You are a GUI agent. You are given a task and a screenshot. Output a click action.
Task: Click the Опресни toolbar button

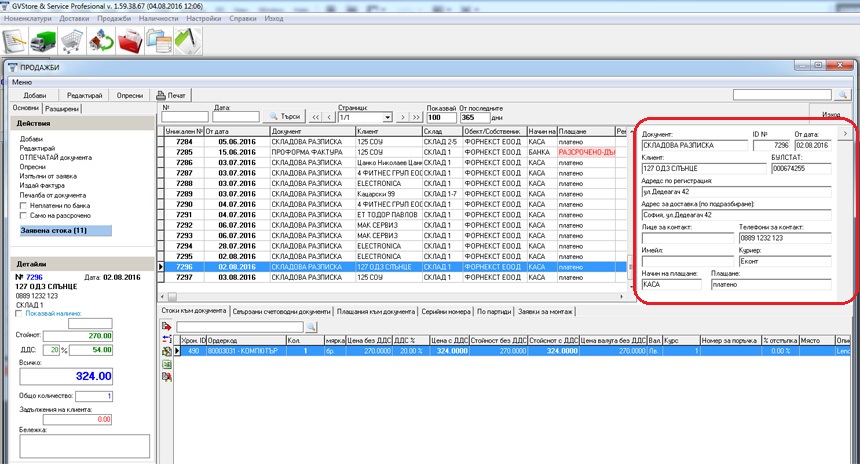pyautogui.click(x=130, y=95)
